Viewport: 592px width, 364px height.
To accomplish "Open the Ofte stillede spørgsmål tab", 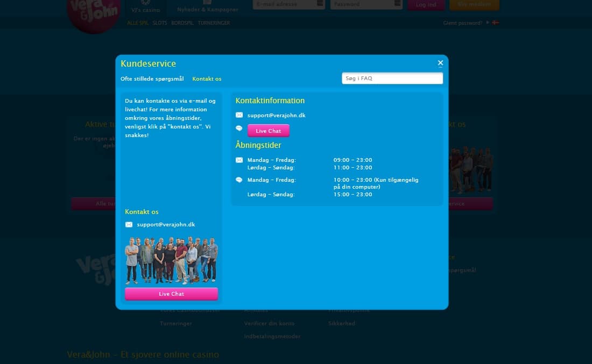I will point(152,79).
